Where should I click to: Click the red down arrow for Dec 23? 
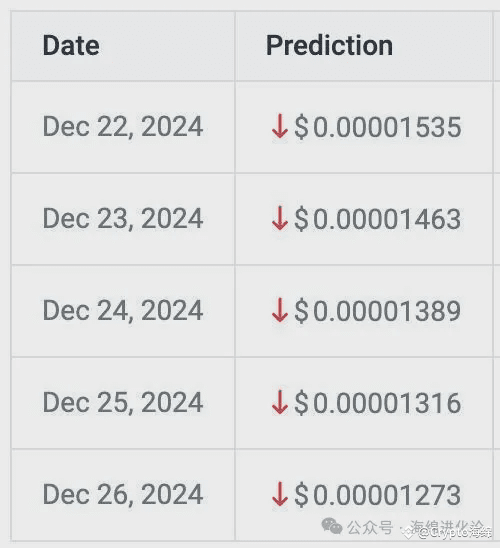point(280,218)
